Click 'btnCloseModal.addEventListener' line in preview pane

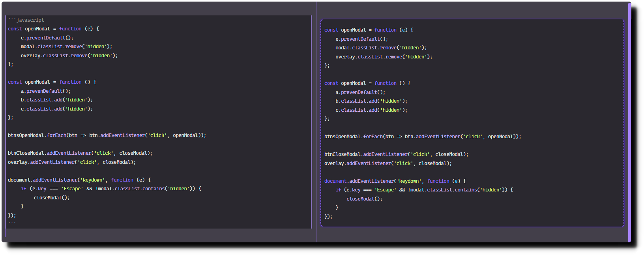(396, 154)
